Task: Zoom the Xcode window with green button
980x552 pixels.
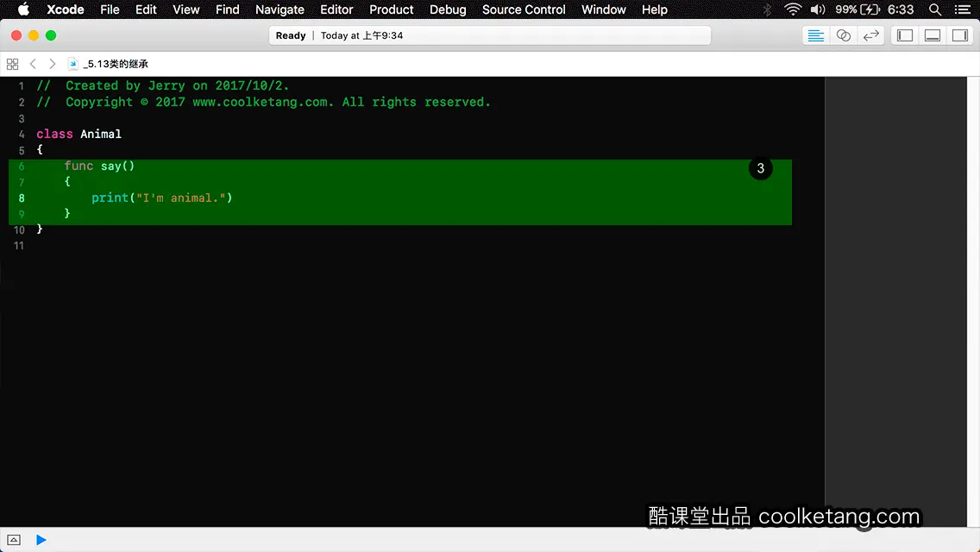Action: pyautogui.click(x=51, y=35)
